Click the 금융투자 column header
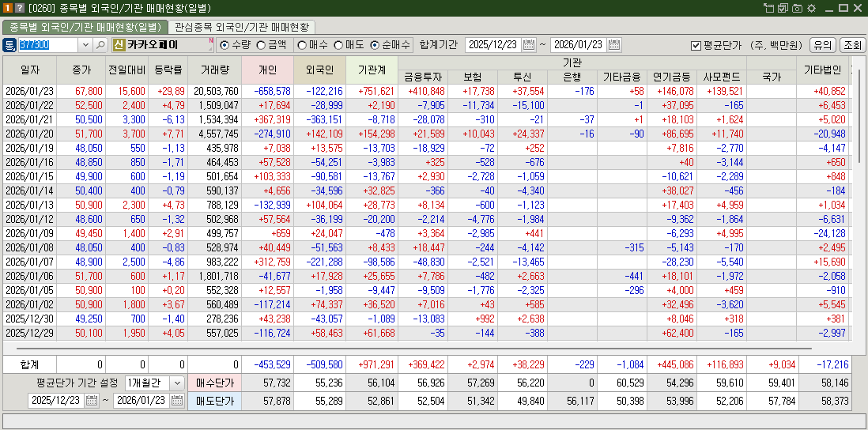The height and width of the screenshot is (430, 868). pyautogui.click(x=423, y=77)
